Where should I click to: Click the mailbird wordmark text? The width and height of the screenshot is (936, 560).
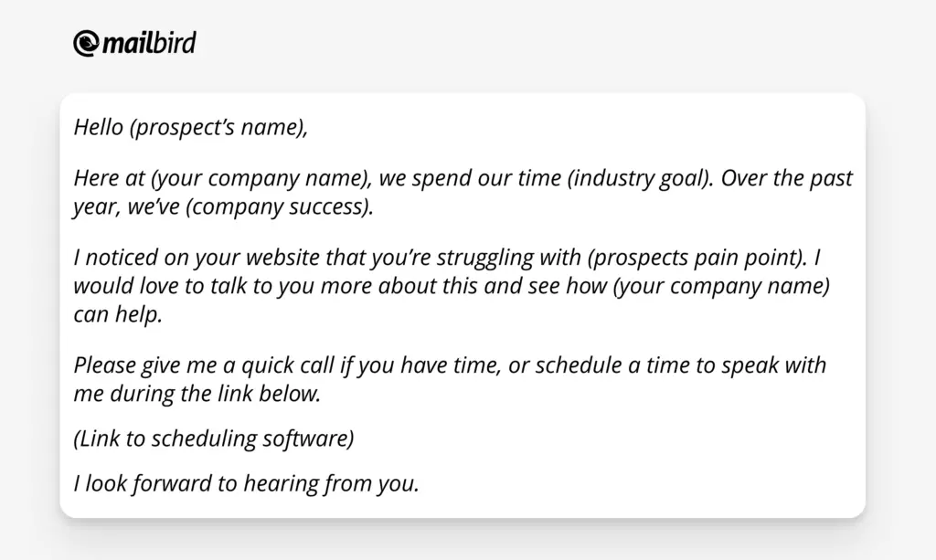pos(149,43)
